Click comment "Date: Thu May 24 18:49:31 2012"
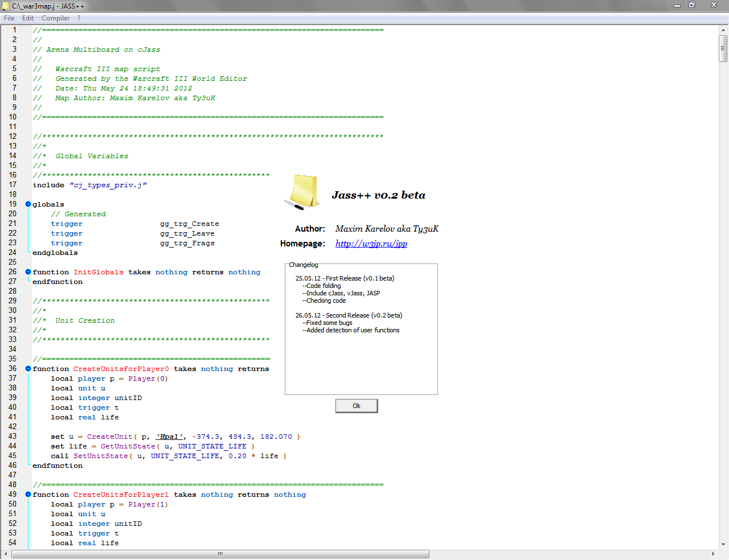Viewport: 729px width, 560px height. click(x=124, y=88)
